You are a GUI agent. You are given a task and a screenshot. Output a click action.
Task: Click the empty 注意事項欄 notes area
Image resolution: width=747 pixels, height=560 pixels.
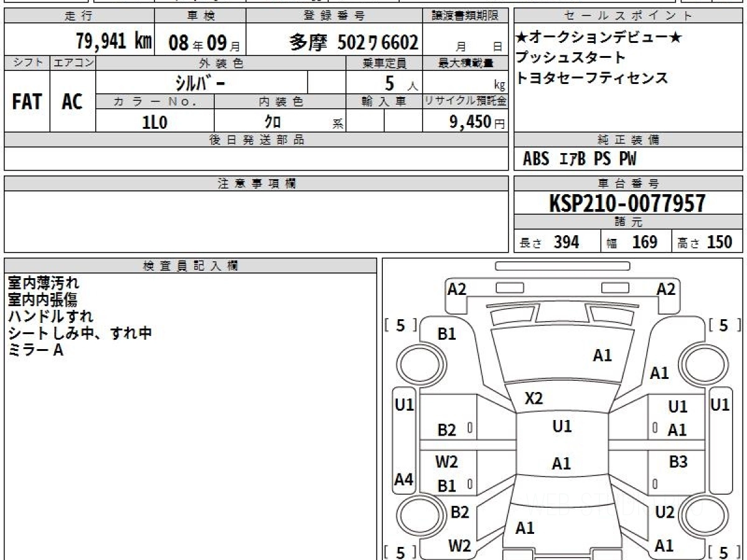coord(256,221)
